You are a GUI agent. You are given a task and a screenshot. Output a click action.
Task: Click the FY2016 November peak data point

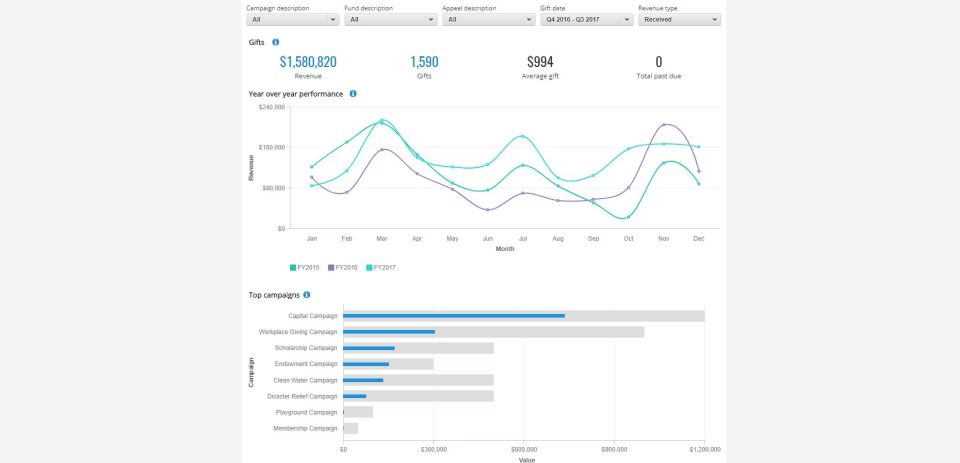point(664,125)
